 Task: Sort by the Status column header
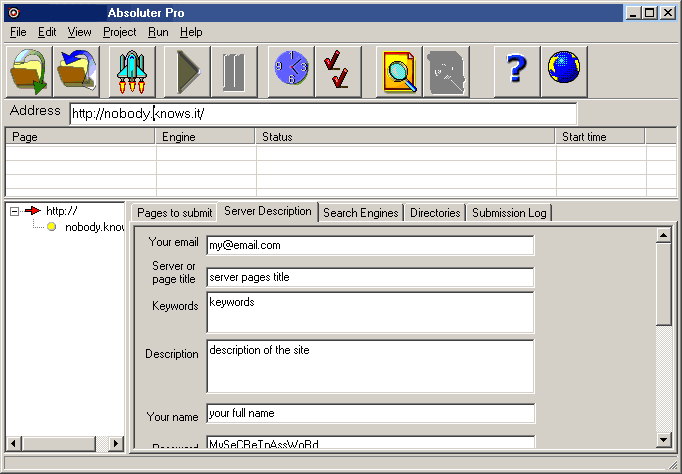[x=405, y=137]
